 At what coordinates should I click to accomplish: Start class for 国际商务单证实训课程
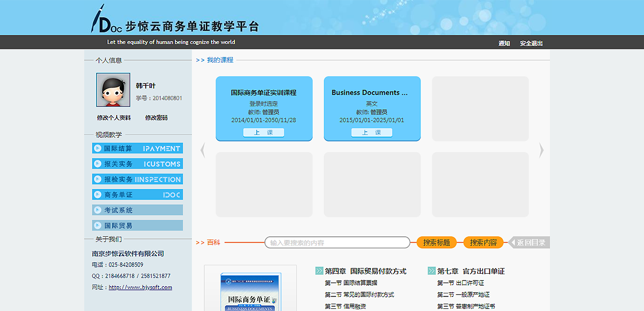click(x=263, y=133)
